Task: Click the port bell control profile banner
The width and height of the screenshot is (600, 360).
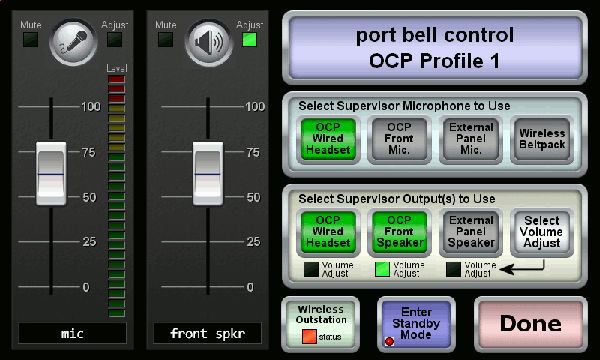Action: [435, 48]
